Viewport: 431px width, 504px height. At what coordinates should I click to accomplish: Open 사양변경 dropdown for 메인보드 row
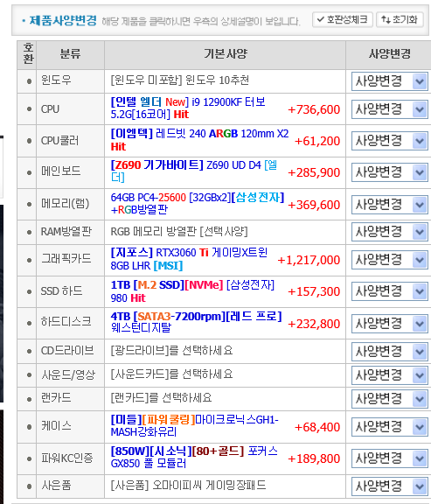click(389, 172)
